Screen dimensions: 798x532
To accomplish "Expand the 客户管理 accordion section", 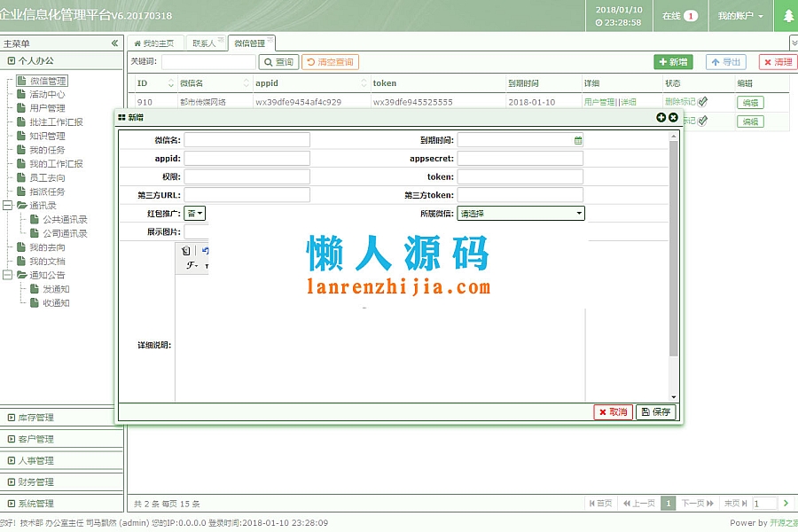I will click(x=61, y=439).
